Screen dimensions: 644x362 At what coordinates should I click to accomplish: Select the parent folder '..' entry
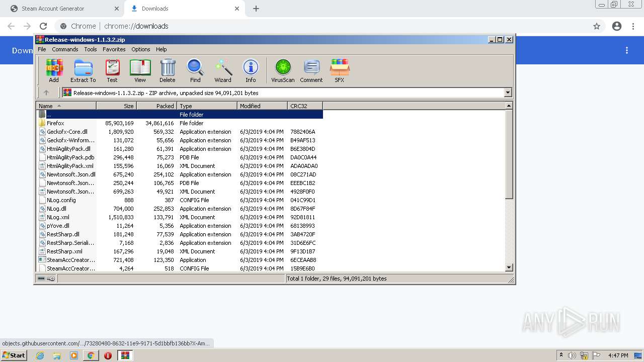coord(180,115)
